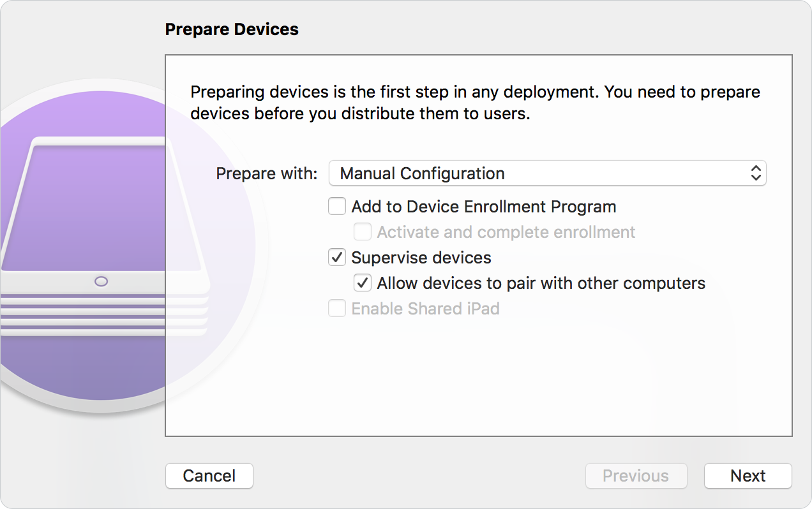Click the dropdown's up-down chevron arrows
Image resolution: width=812 pixels, height=509 pixels.
(x=756, y=173)
